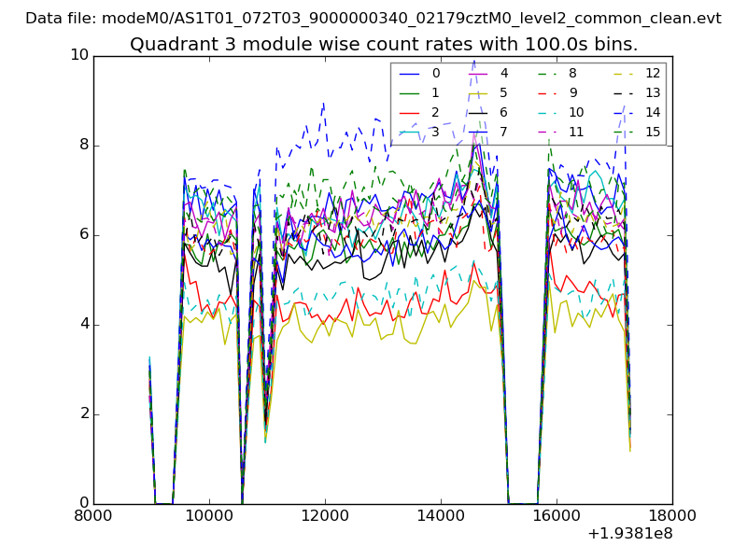The height and width of the screenshot is (560, 747).
Task: Click the 'Data file' path header text
Action: 373,18
